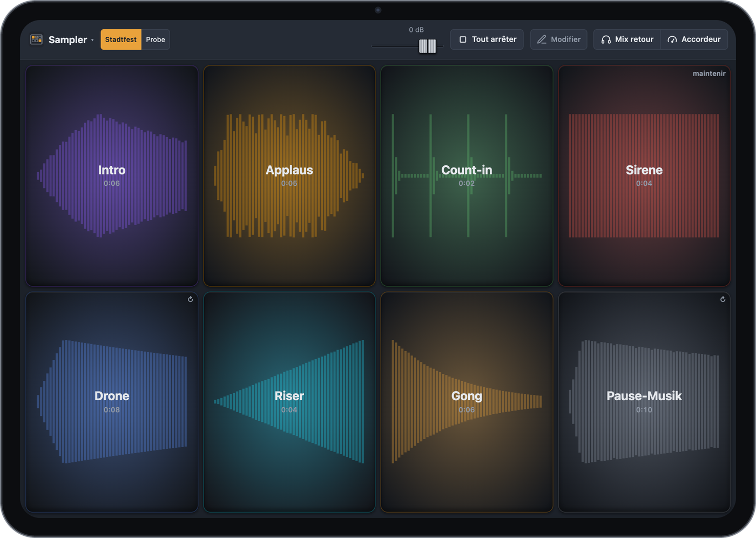Play the Applaus sample pad
Viewport: 756px width, 538px height.
289,176
